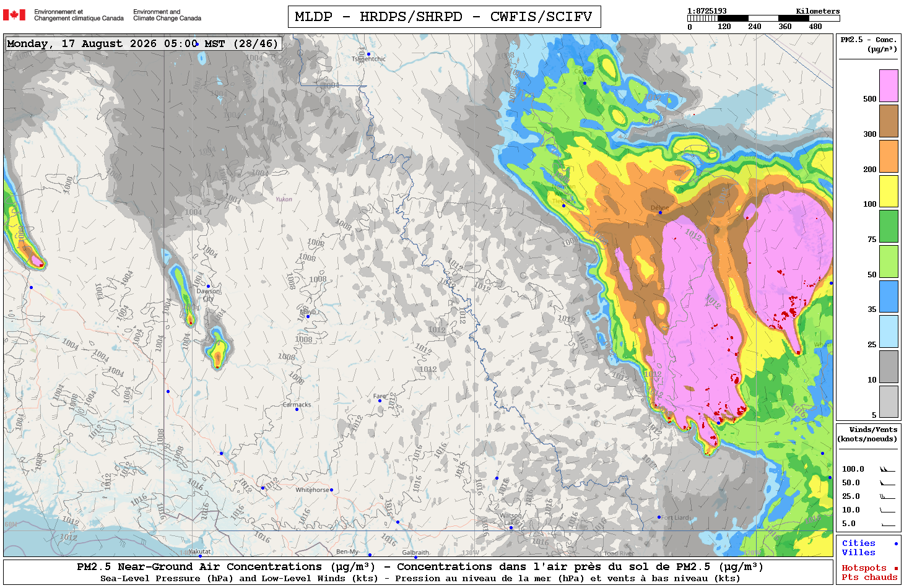Select the dark gray 10–25 legend swatch

[889, 366]
